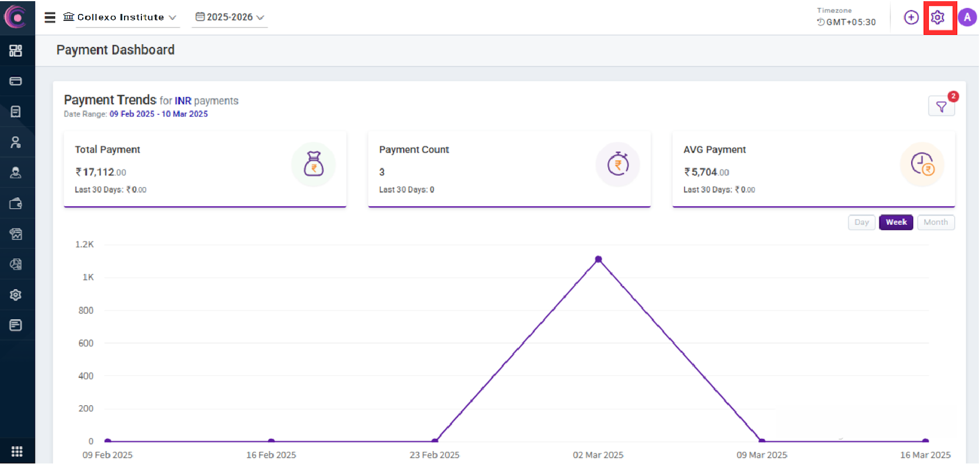Viewport: 980px width, 464px height.
Task: Open the hamburger menu
Action: pos(50,17)
